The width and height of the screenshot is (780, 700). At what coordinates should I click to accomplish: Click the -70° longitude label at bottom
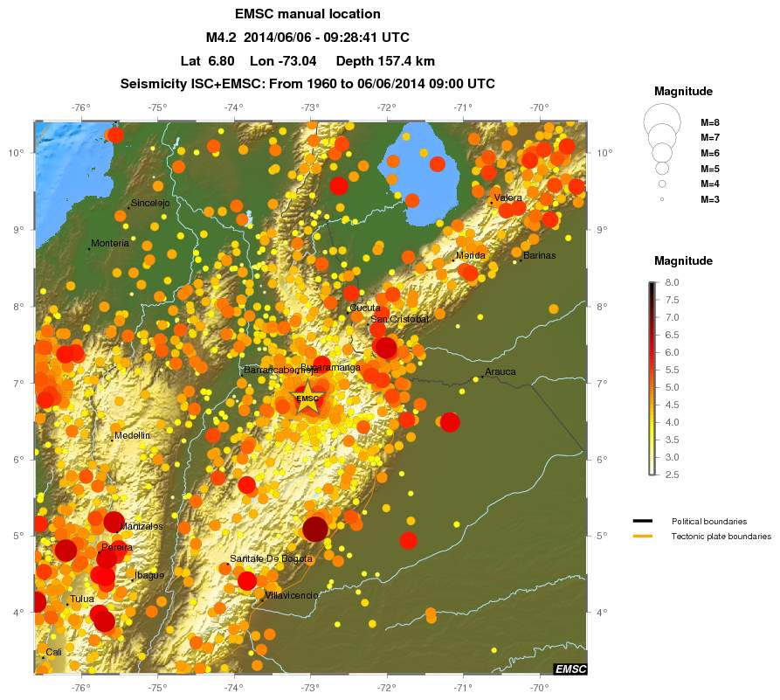click(x=539, y=688)
